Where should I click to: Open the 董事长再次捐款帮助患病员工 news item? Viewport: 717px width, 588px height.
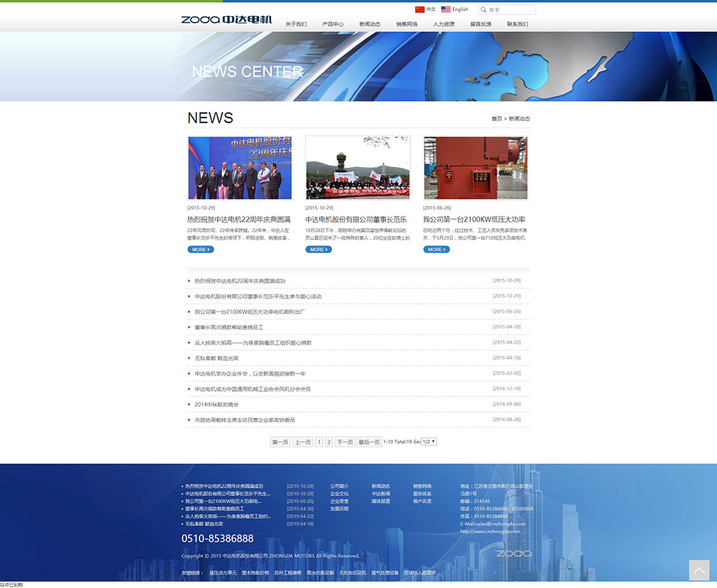pos(229,327)
